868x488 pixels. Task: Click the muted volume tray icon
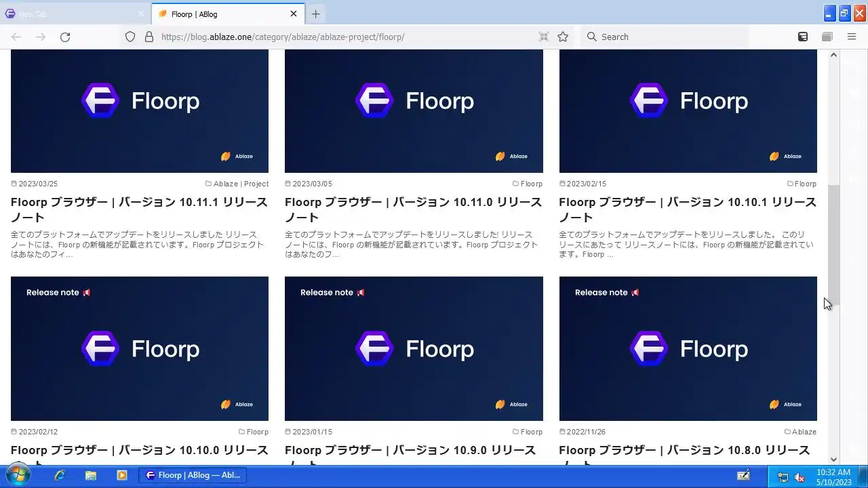800,477
